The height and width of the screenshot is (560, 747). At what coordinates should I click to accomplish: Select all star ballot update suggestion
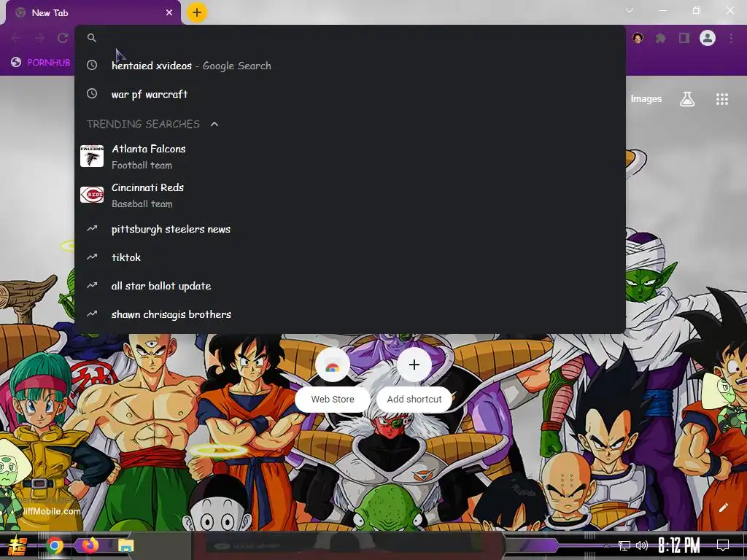tap(350, 286)
